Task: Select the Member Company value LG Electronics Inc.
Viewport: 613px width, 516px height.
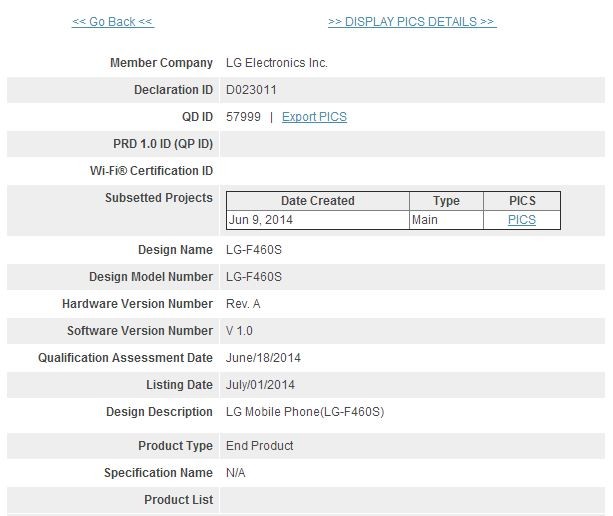Action: coord(277,63)
